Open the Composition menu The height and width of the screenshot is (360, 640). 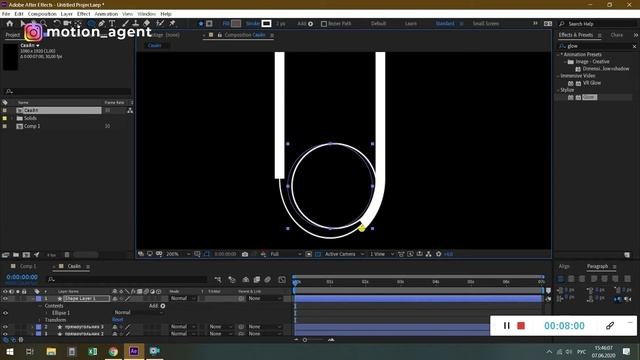pyautogui.click(x=42, y=14)
